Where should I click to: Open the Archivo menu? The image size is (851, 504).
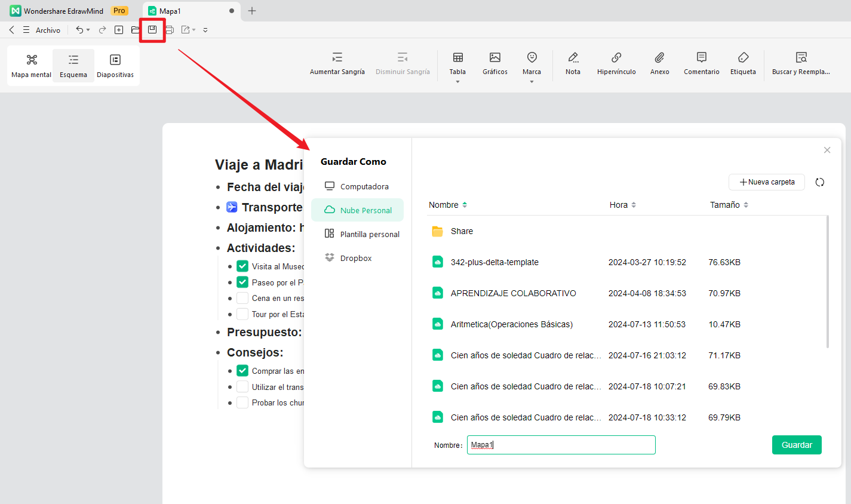point(48,30)
